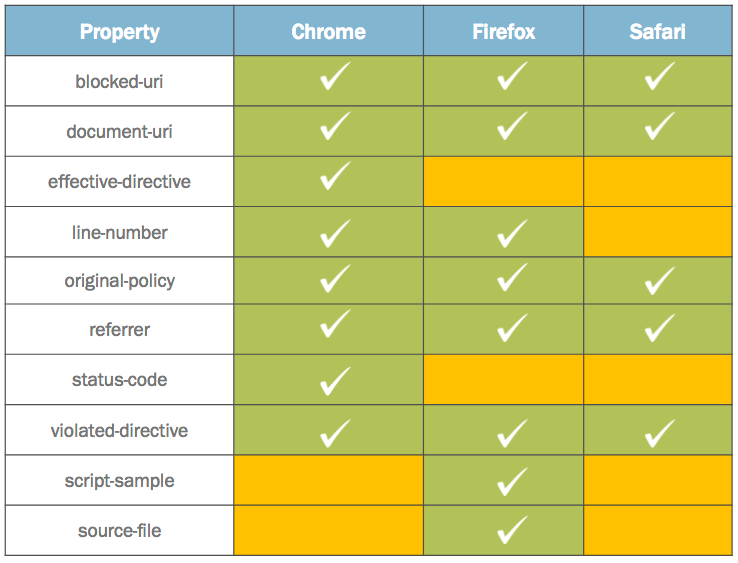The width and height of the screenshot is (738, 563).
Task: Click the blocked-uri property label
Action: [120, 81]
